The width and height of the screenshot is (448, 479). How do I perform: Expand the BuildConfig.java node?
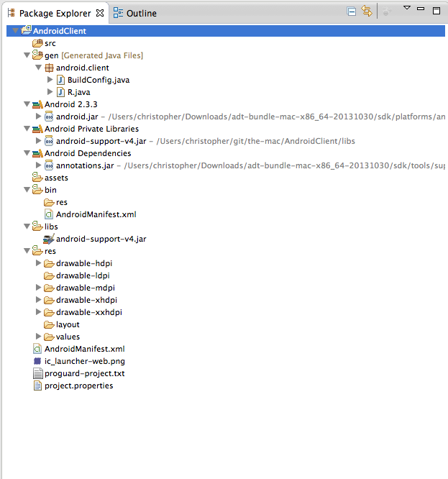(x=50, y=80)
